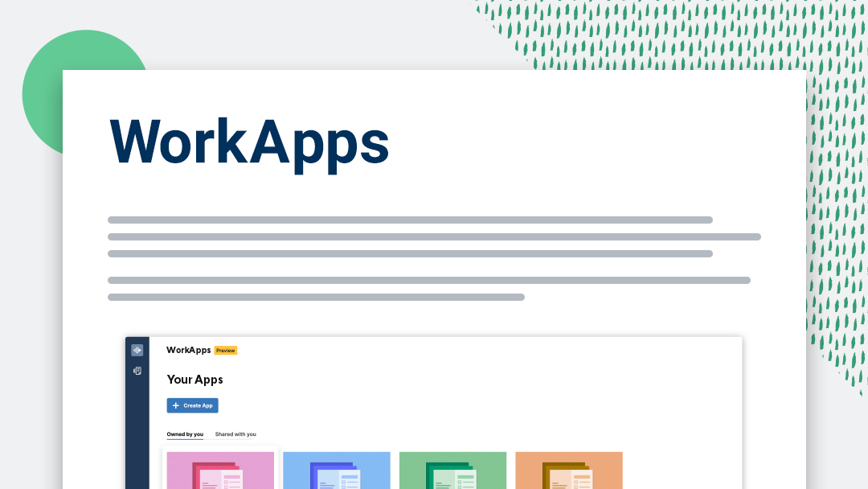This screenshot has width=868, height=489.
Task: Click the yellow Preview badge
Action: 225,351
